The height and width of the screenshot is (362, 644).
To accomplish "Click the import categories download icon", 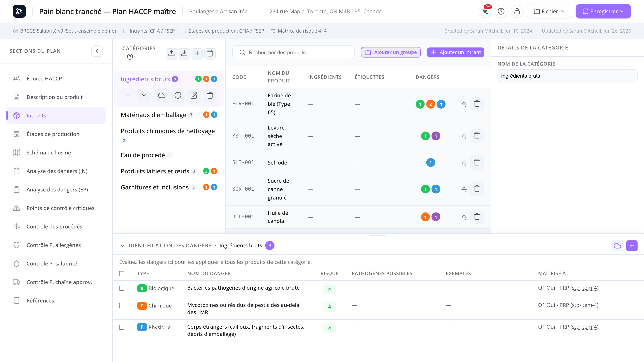I will [184, 53].
